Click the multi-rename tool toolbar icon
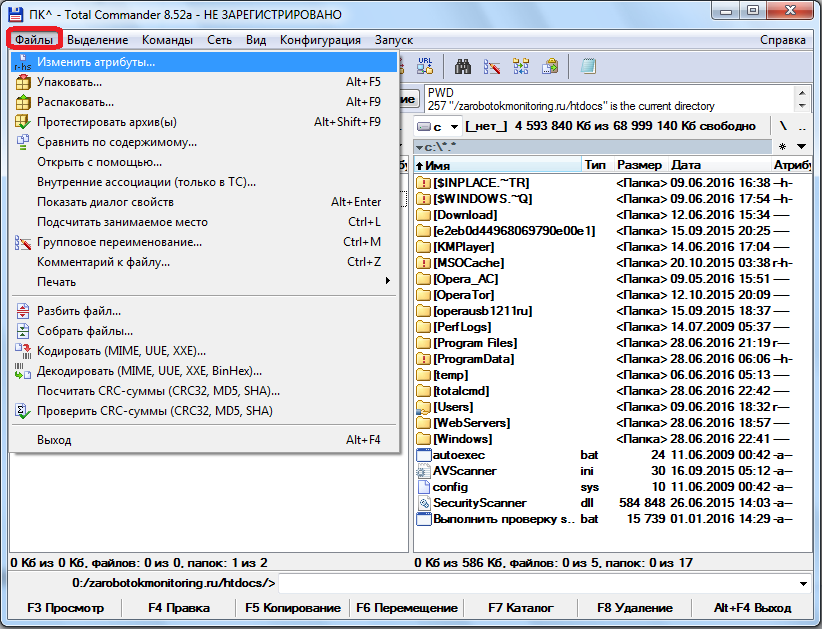Viewport: 822px width, 629px height. tap(492, 66)
